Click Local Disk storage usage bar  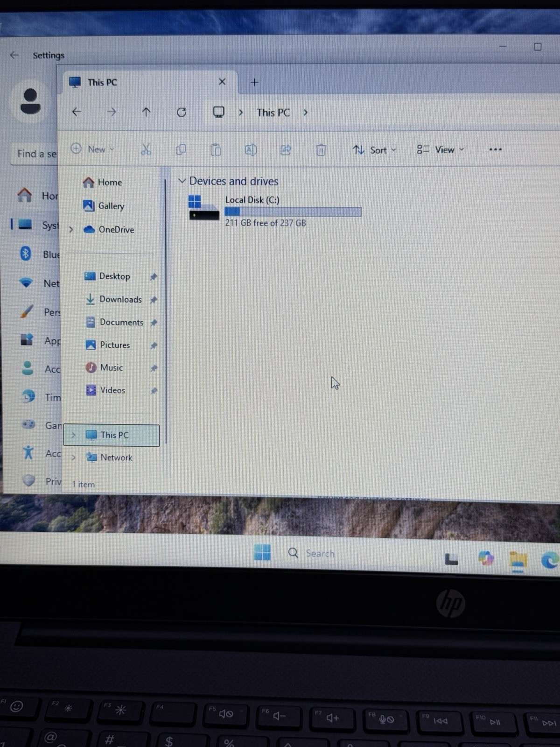(293, 211)
